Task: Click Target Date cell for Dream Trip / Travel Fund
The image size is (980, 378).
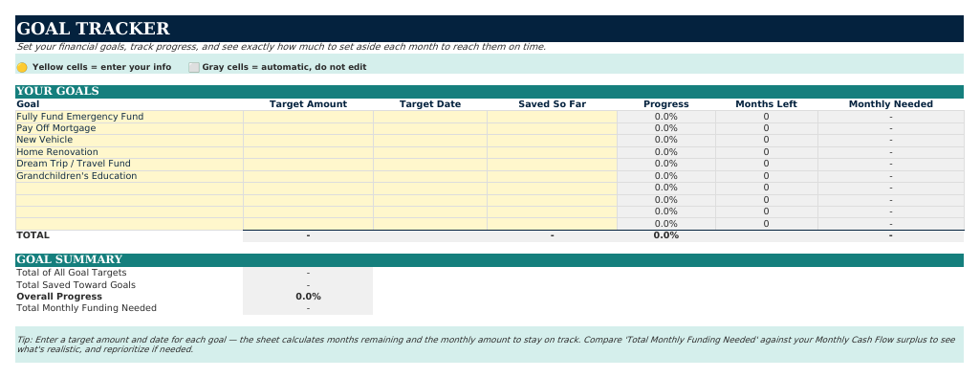Action: 430,164
